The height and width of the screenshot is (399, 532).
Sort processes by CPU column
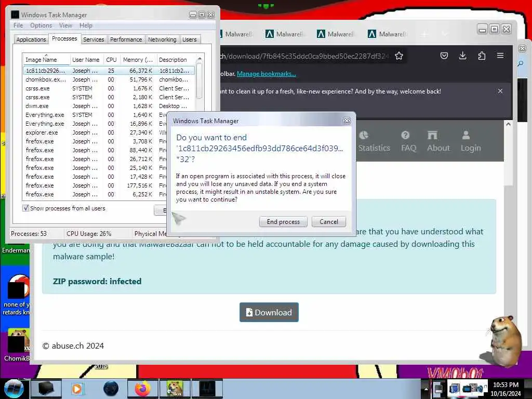(x=111, y=60)
